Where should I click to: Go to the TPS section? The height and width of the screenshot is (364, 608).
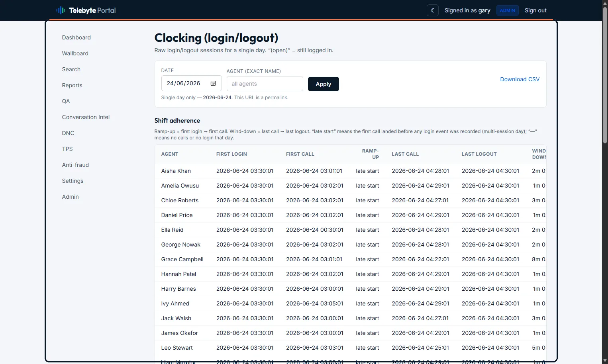coord(67,149)
